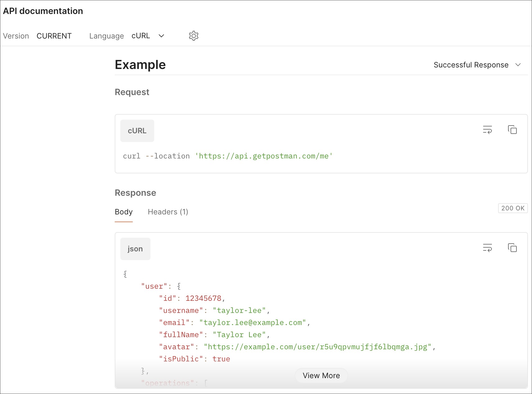This screenshot has height=394, width=532.
Task: Open the Language chevron next to cURL
Action: (x=161, y=36)
